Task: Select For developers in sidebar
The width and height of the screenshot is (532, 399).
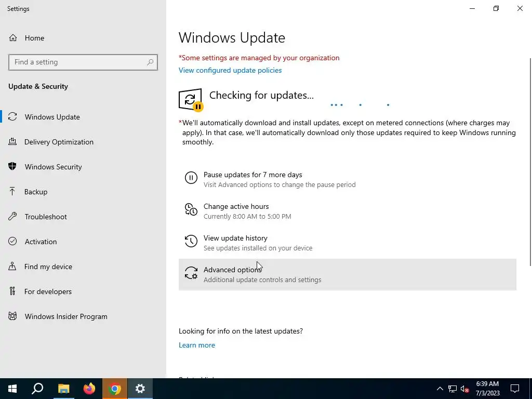Action: click(x=83, y=291)
